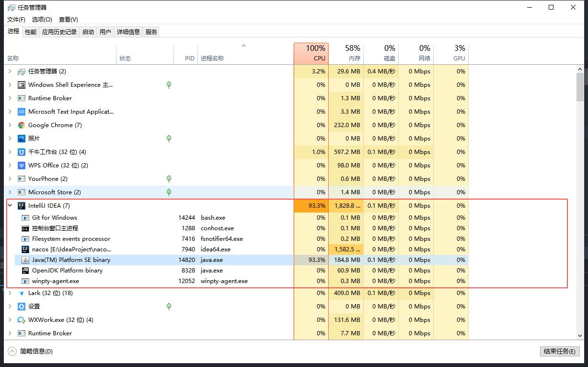Select PID 14244 for bash.exe

[x=187, y=218]
